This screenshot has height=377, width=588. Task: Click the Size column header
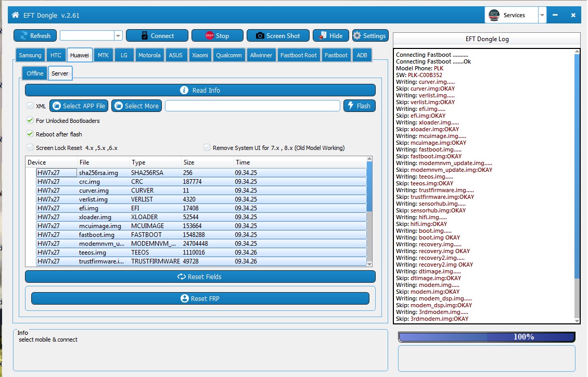[x=188, y=162]
